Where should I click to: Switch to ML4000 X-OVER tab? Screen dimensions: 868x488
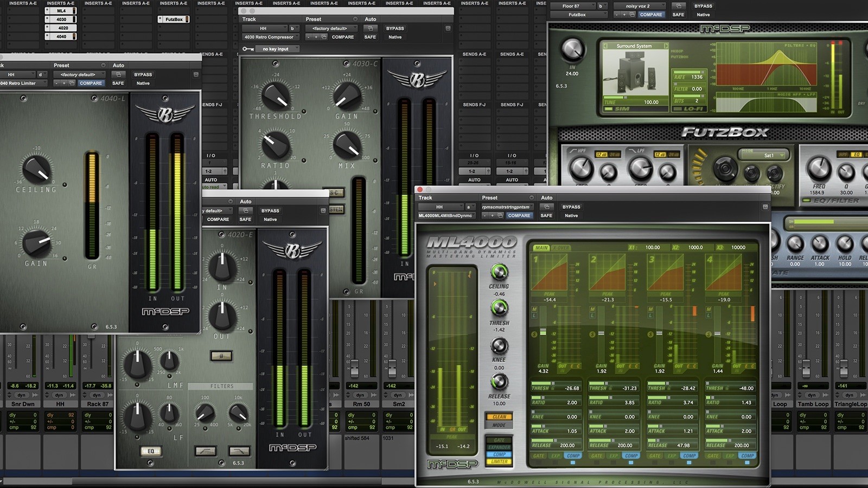point(560,248)
